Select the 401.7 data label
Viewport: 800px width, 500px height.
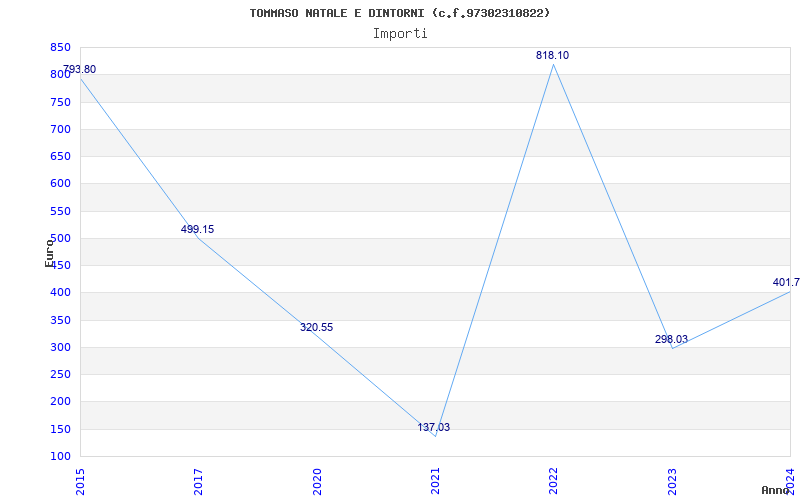[786, 283]
